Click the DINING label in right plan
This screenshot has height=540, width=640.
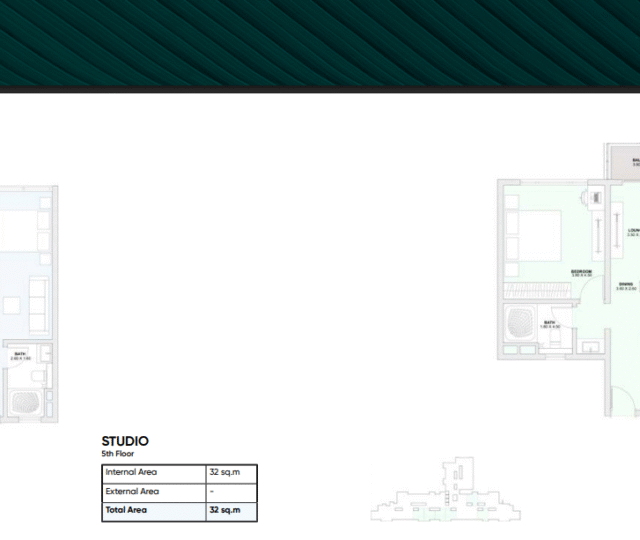625,285
